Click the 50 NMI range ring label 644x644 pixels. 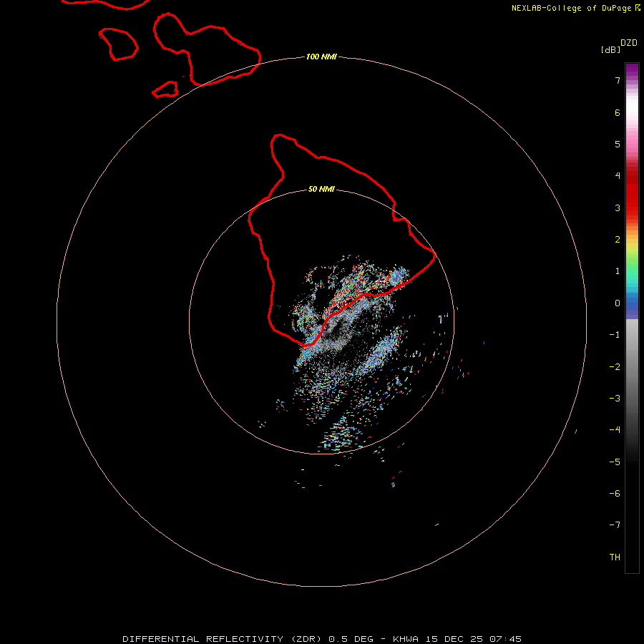tap(321, 189)
